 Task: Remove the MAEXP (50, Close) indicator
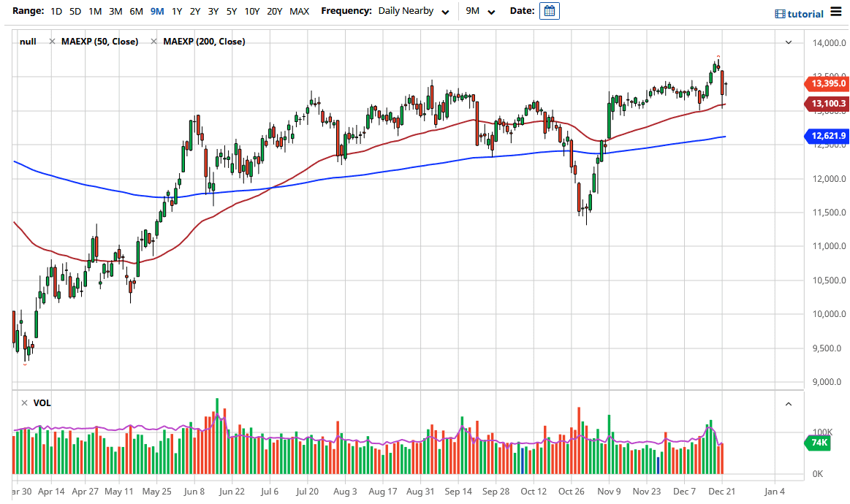[x=50, y=42]
